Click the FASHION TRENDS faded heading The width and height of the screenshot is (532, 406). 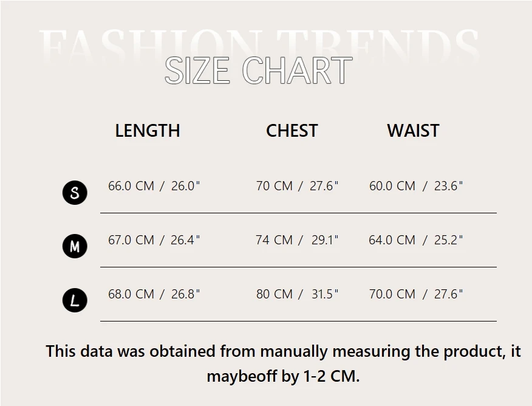click(x=258, y=43)
